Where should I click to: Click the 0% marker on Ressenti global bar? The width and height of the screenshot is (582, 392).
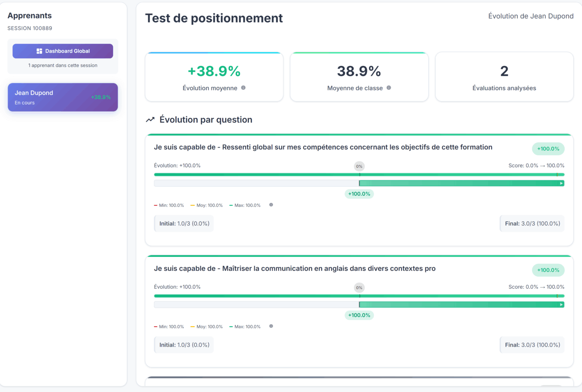click(359, 166)
